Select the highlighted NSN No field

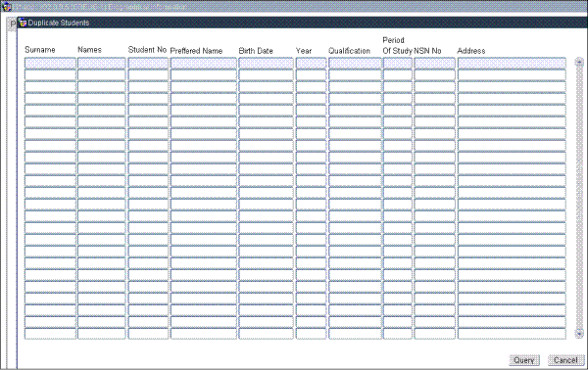(x=434, y=63)
